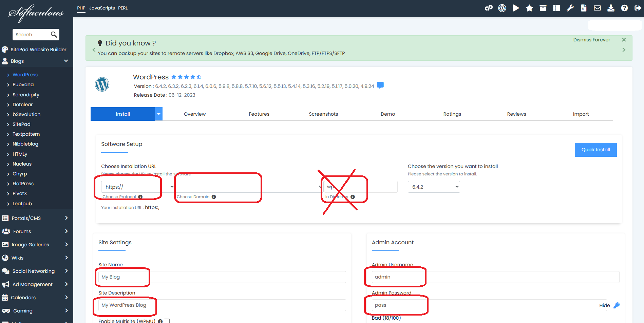Open settings via the wrench icon
The image size is (644, 323).
(x=570, y=8)
